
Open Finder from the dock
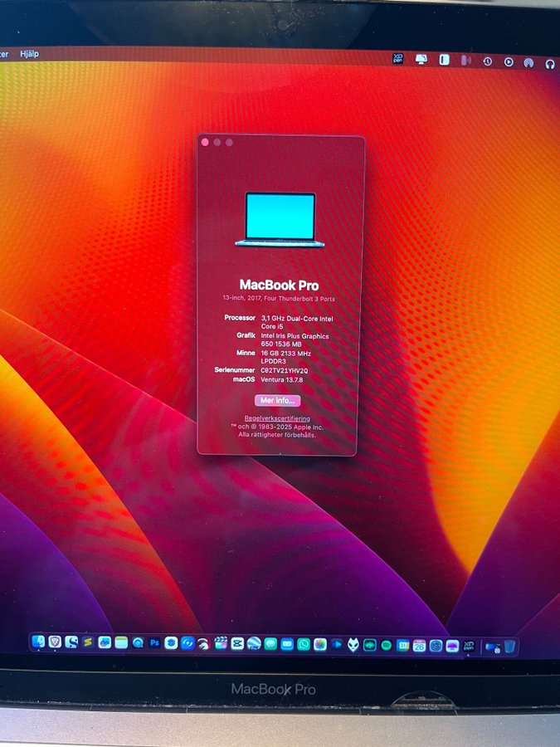point(38,642)
